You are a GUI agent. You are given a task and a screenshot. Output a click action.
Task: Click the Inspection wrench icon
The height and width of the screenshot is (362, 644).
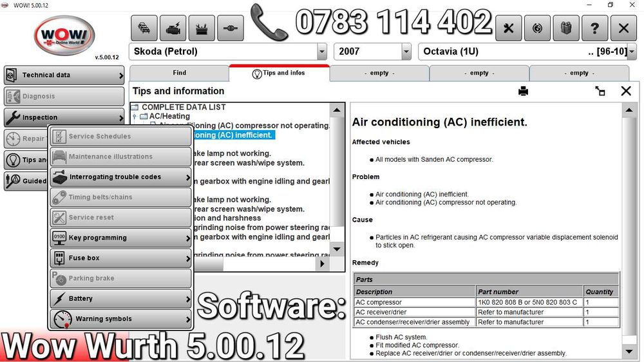tap(13, 117)
